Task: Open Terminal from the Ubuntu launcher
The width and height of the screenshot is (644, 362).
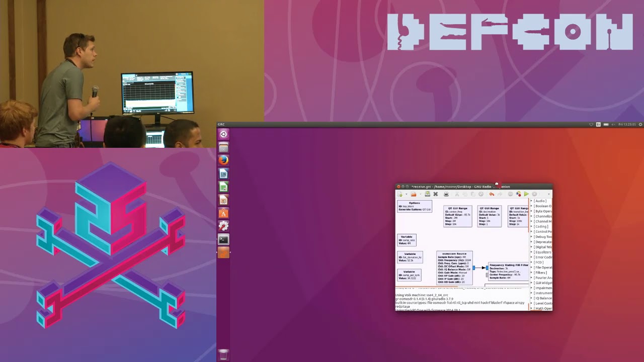Action: tap(223, 240)
